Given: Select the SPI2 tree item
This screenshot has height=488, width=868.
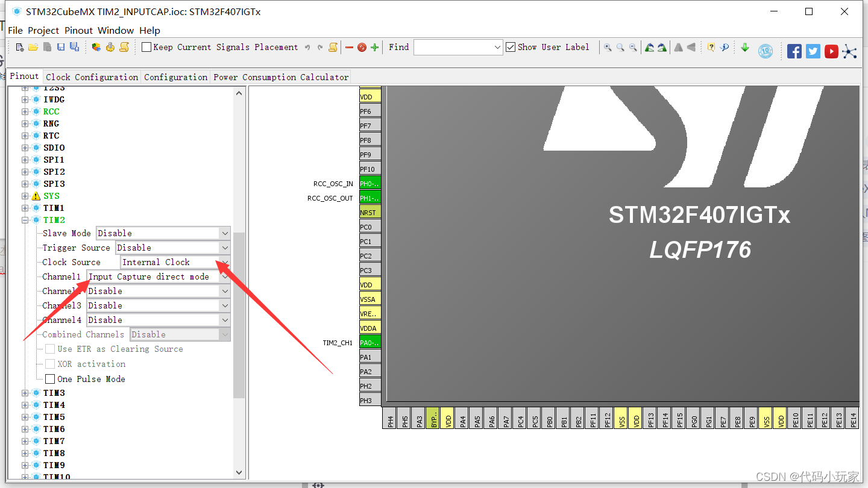Looking at the screenshot, I should pos(54,172).
